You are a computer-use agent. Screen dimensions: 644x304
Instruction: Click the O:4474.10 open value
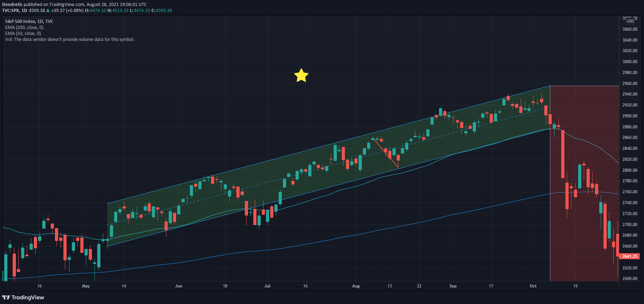(95, 11)
